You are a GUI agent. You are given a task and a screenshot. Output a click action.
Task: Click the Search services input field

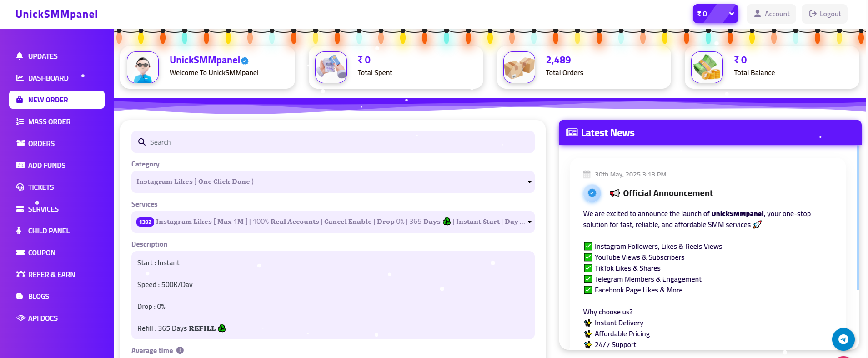[336, 142]
